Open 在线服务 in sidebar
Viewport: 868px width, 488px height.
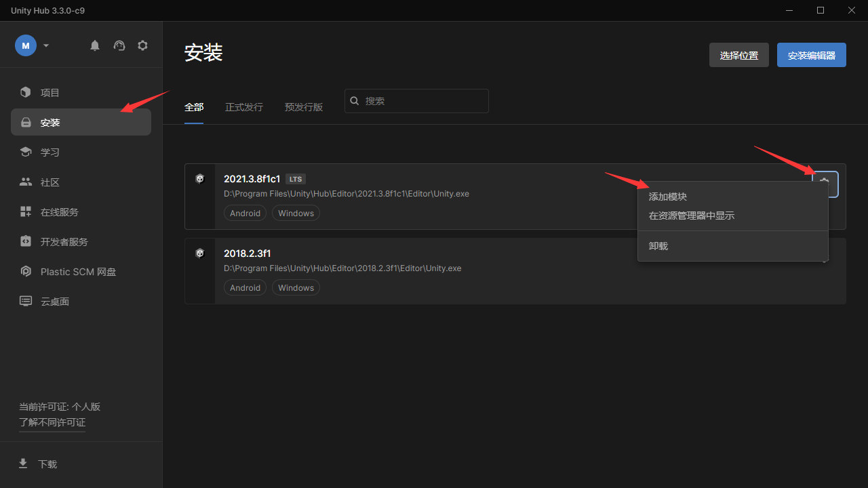click(81, 211)
